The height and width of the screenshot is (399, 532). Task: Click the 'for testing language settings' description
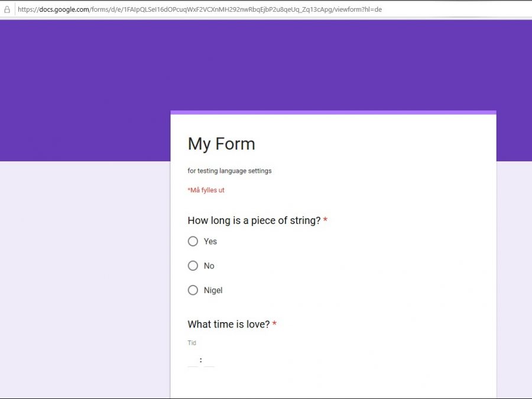(229, 171)
